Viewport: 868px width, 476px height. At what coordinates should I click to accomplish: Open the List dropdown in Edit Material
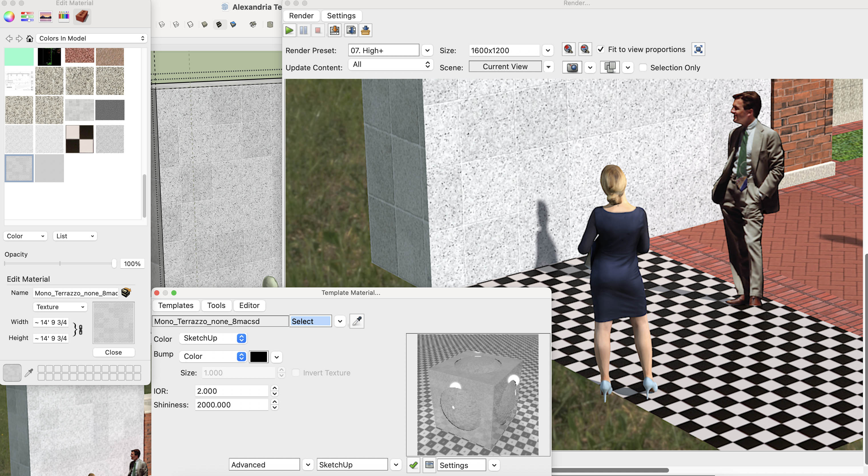point(75,236)
